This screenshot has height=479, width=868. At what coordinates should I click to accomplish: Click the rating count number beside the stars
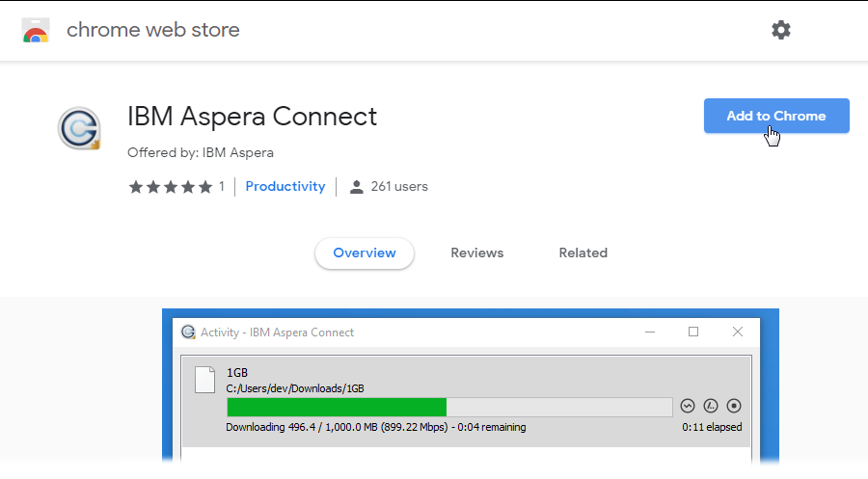pos(221,187)
